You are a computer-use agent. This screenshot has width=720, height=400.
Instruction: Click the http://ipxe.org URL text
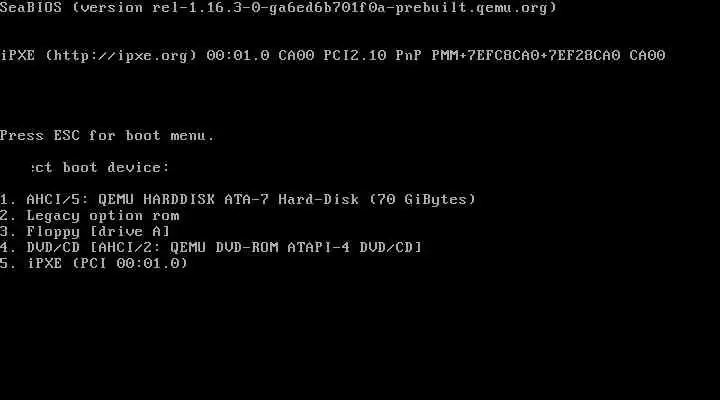tap(121, 56)
